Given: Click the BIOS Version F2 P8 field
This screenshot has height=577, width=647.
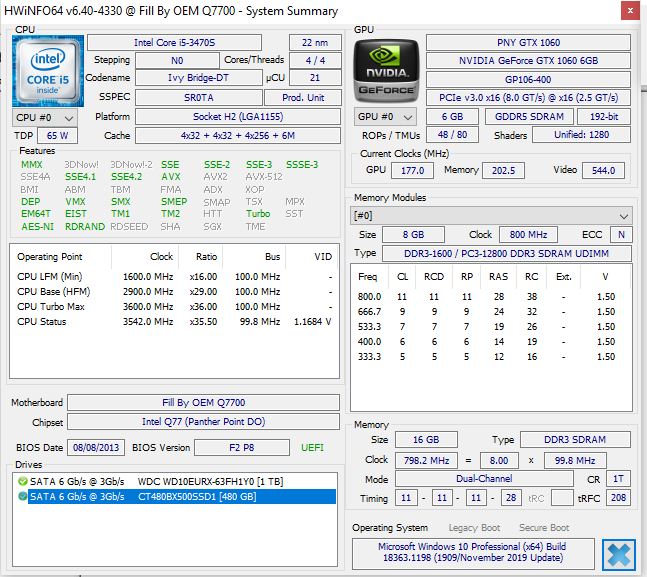Looking at the screenshot, I should coord(242,447).
